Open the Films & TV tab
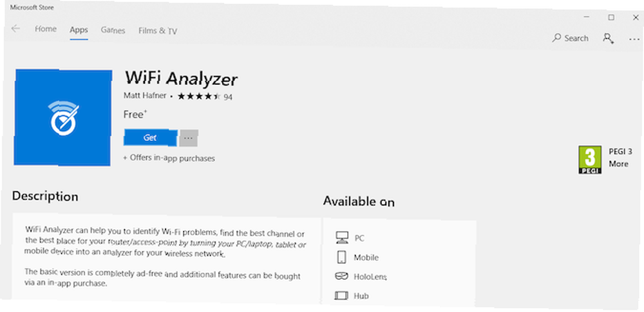 click(158, 31)
